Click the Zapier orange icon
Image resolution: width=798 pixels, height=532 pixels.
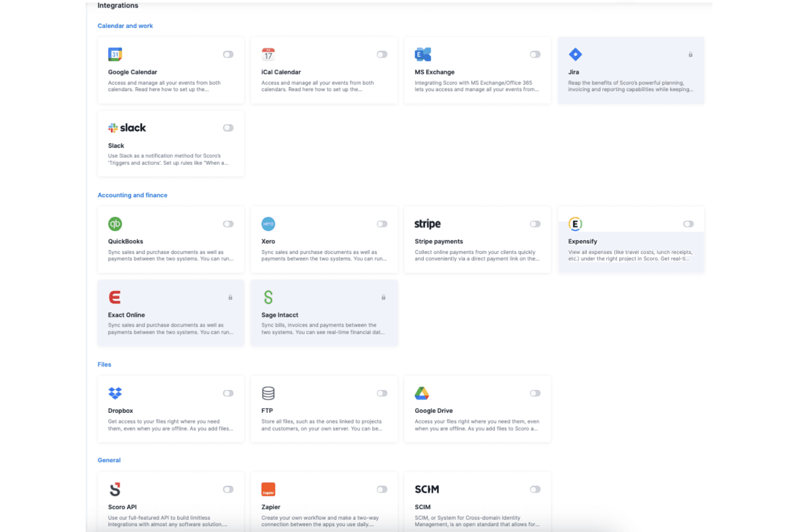[x=268, y=489]
